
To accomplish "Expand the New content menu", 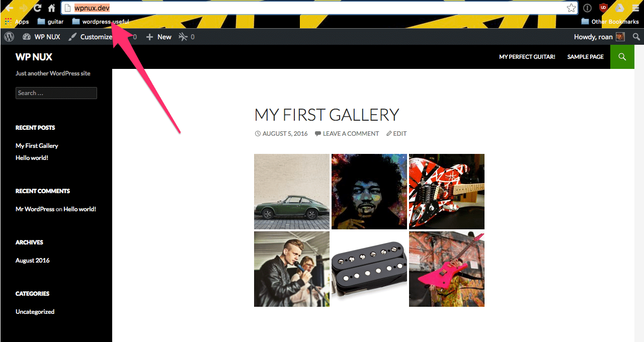I will point(158,37).
